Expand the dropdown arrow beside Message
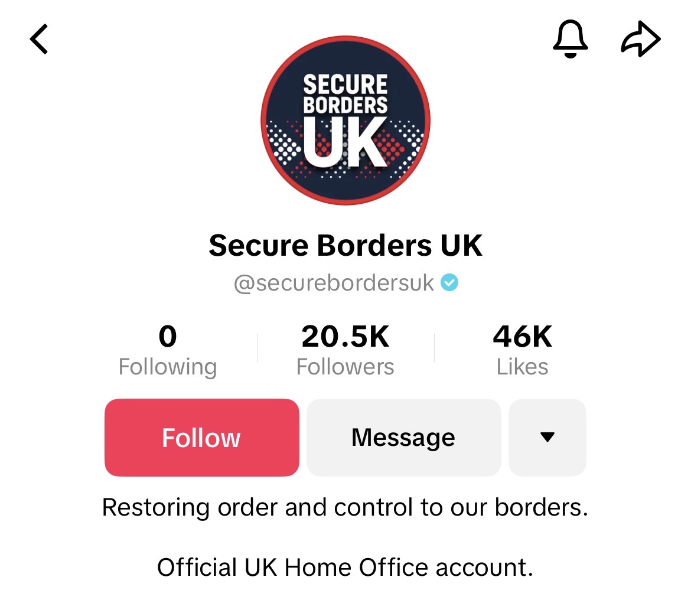The width and height of the screenshot is (691, 616). (547, 438)
